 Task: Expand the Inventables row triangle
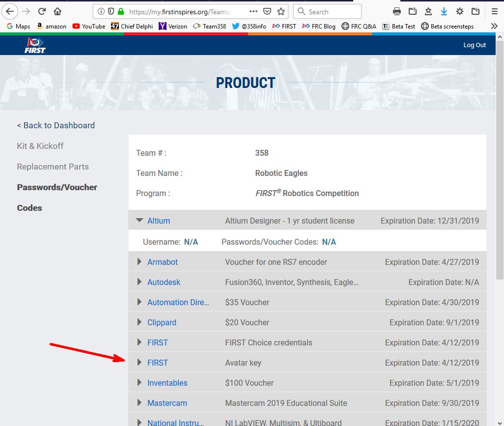pyautogui.click(x=139, y=382)
